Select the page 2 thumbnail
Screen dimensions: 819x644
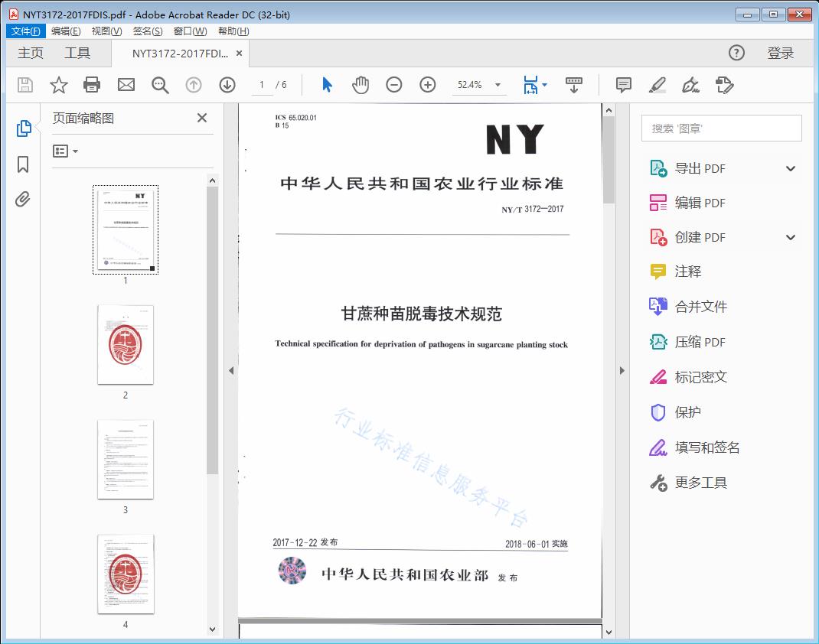[x=125, y=344]
